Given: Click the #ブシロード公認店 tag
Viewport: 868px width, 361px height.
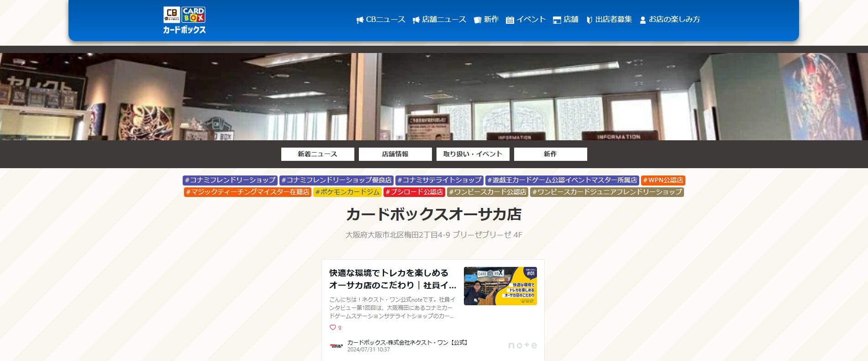Looking at the screenshot, I should tap(414, 192).
